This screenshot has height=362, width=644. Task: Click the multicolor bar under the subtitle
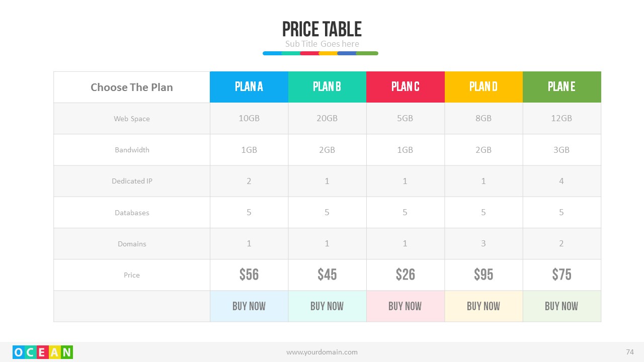320,53
